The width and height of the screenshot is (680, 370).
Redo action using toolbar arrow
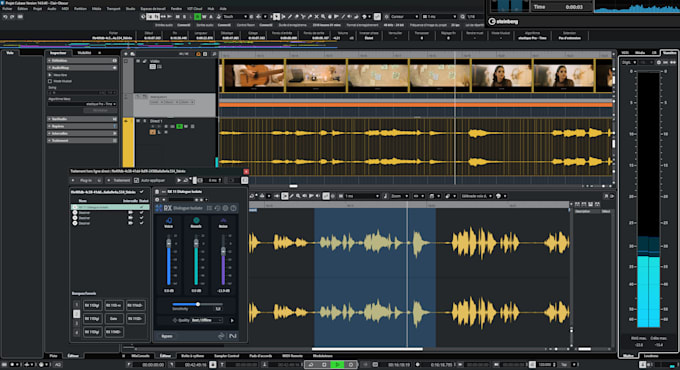(x=12, y=17)
